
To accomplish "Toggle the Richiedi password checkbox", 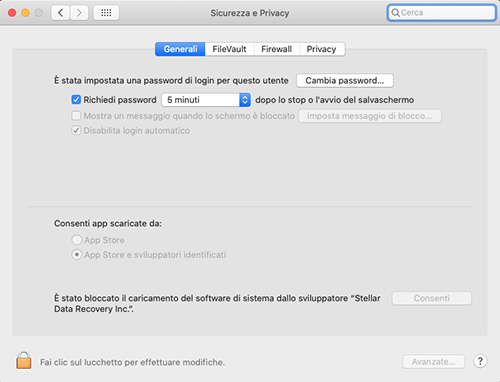I will tap(76, 99).
